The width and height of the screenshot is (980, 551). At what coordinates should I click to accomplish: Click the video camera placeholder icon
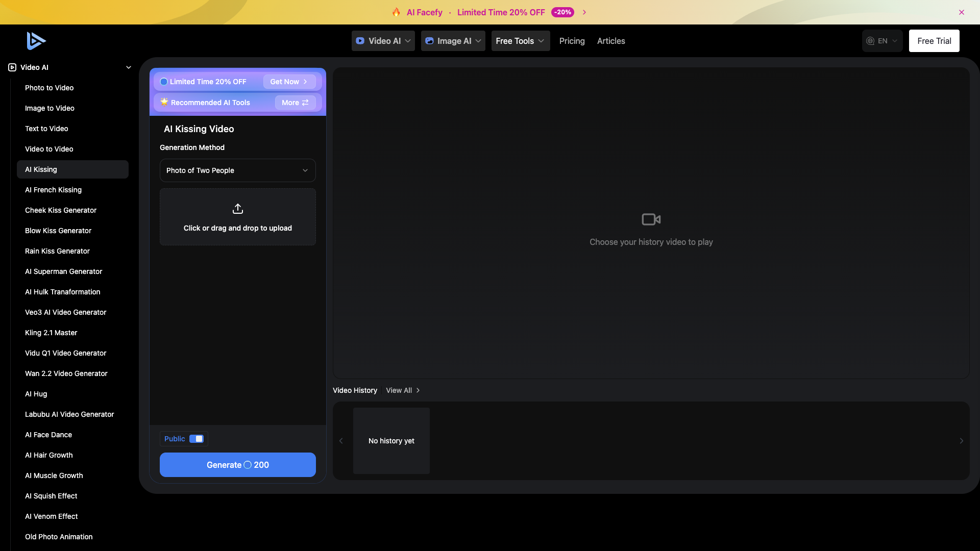651,219
